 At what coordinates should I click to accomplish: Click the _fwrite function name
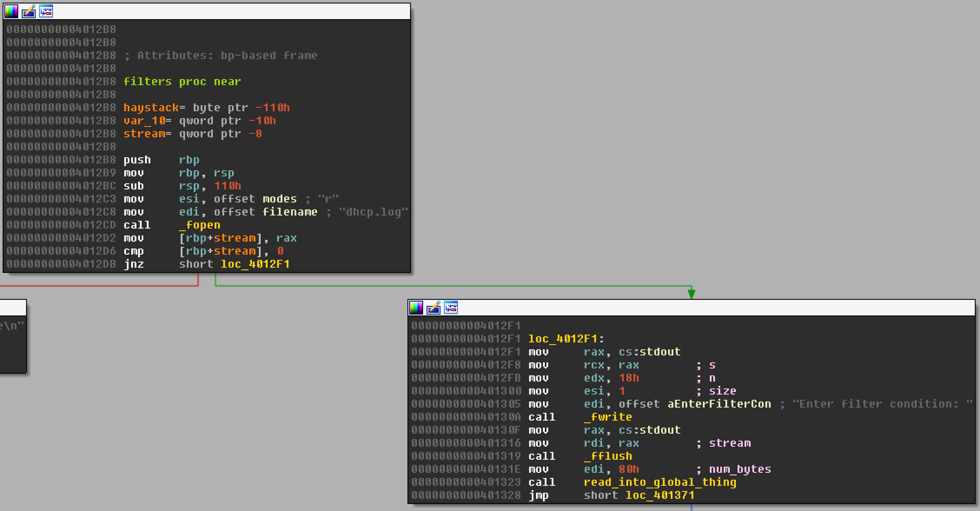click(x=608, y=417)
